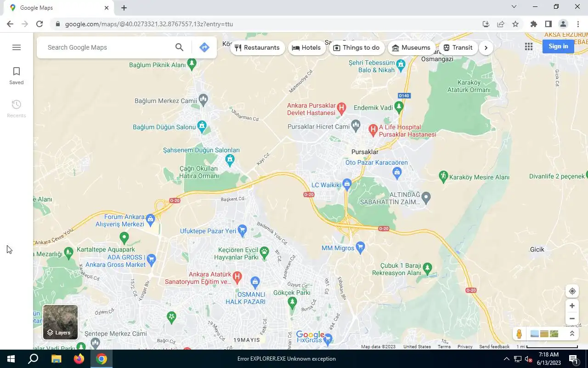Click the Send feedback link
588x368 pixels.
click(x=494, y=347)
